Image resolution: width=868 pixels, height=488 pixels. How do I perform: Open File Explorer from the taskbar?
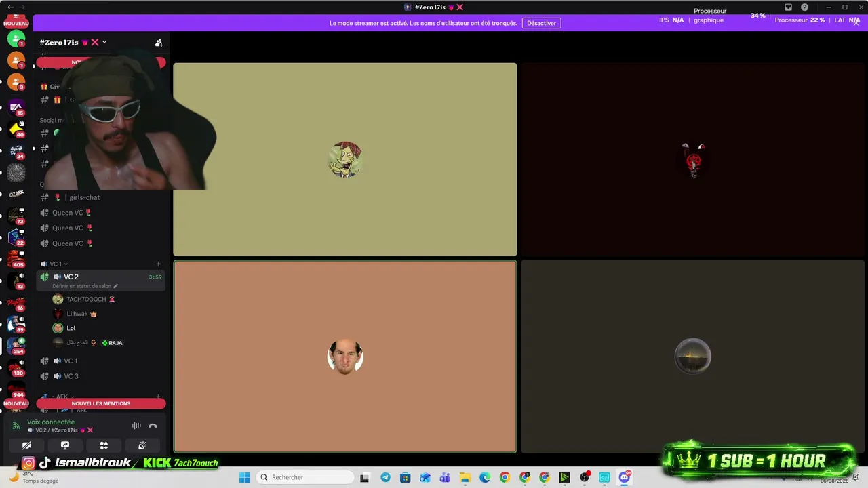pos(465,477)
